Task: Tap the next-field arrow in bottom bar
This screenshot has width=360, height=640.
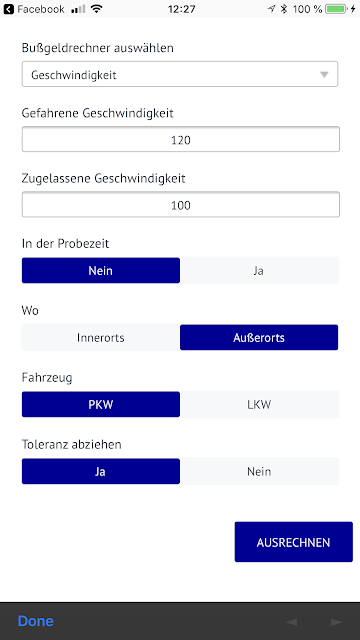Action: 336,622
